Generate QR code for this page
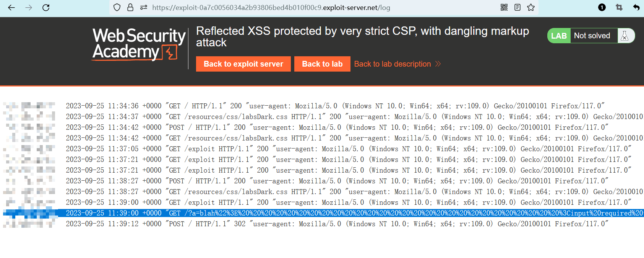This screenshot has height=258, width=644. (504, 8)
